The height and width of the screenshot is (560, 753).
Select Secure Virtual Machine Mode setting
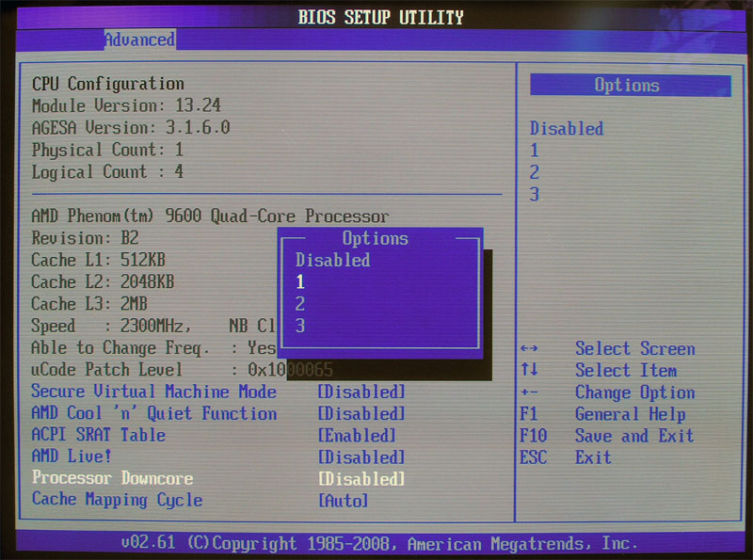pyautogui.click(x=153, y=392)
